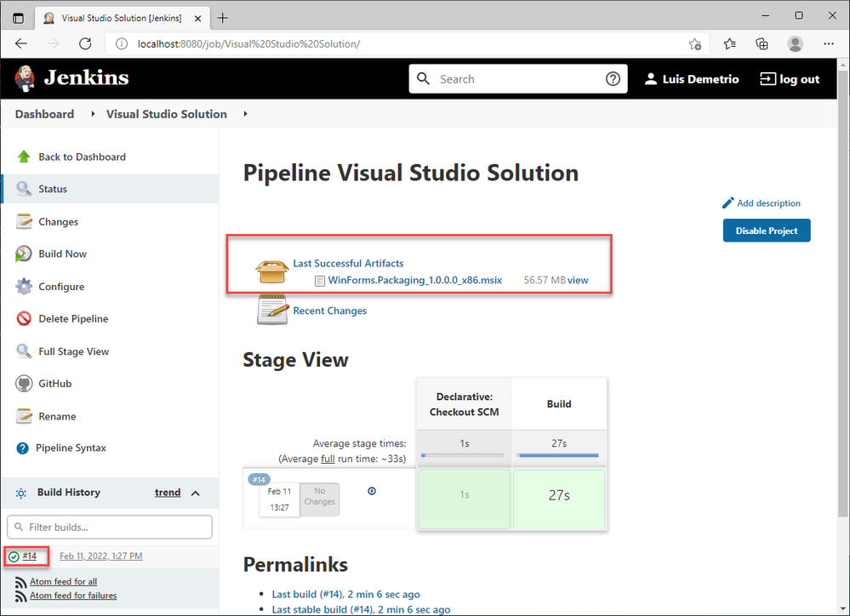Viewport: 850px width, 616px height.
Task: Collapse the Build History panel chevron
Action: pos(196,493)
